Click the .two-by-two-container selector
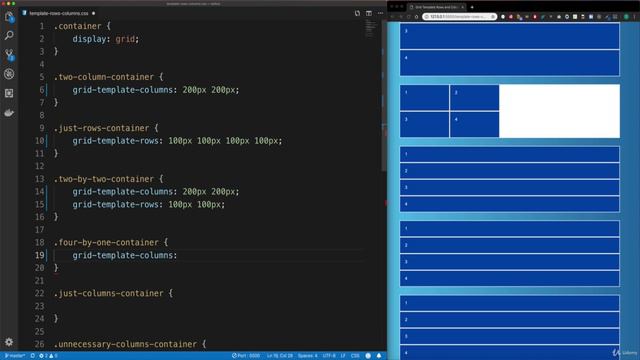This screenshot has width=640, height=360. 104,179
